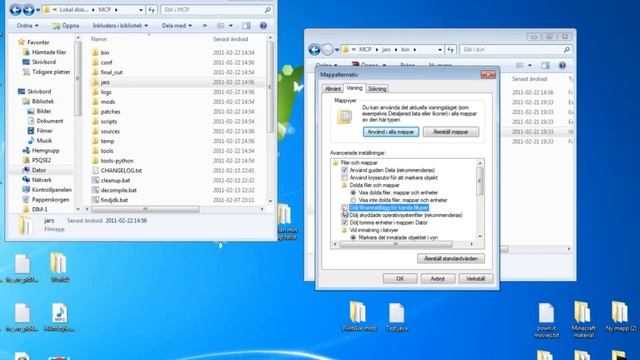This screenshot has width=640, height=360.
Task: Switch to the Allmänt tab
Action: tap(332, 89)
